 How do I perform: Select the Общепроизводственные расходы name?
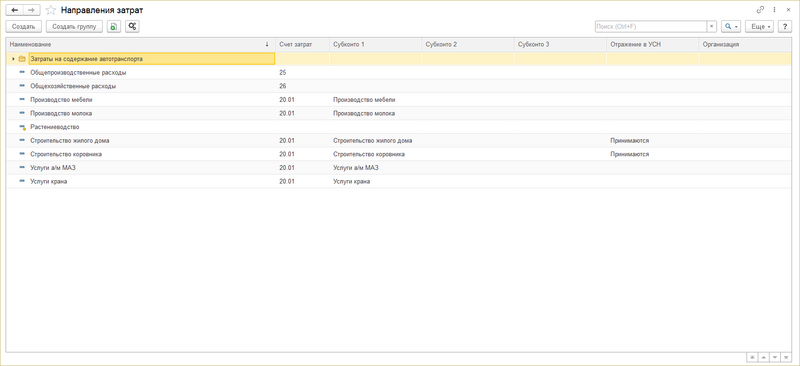78,73
